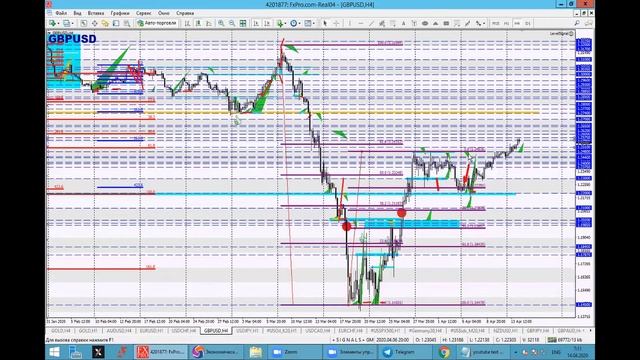
Task: Switch timeframe to D1 button
Action: click(x=528, y=23)
